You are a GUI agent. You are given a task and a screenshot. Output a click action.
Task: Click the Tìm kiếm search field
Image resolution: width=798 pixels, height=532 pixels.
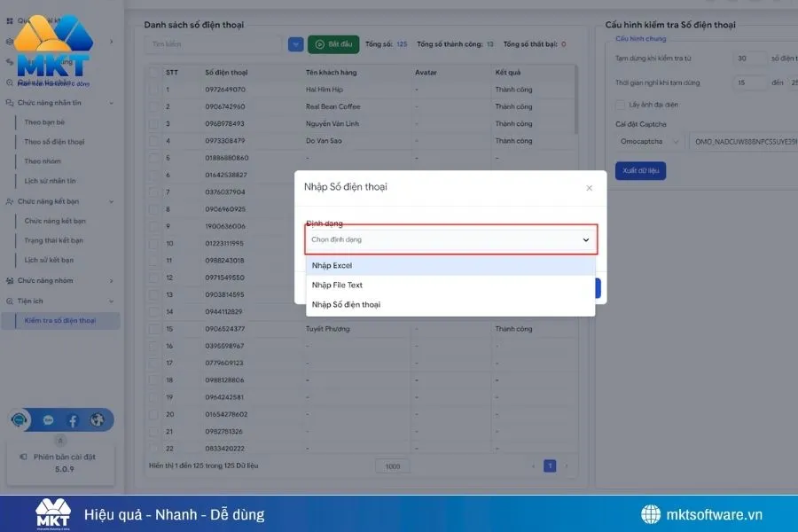click(214, 43)
